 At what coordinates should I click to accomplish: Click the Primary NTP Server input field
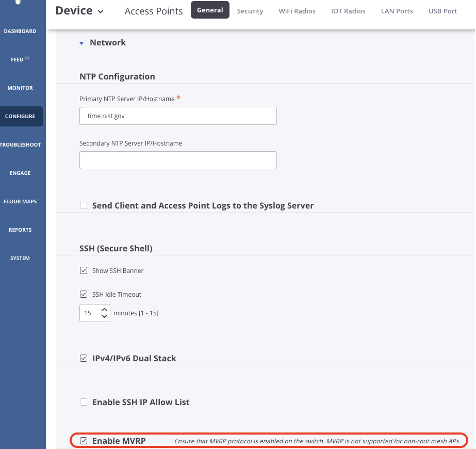click(x=178, y=116)
